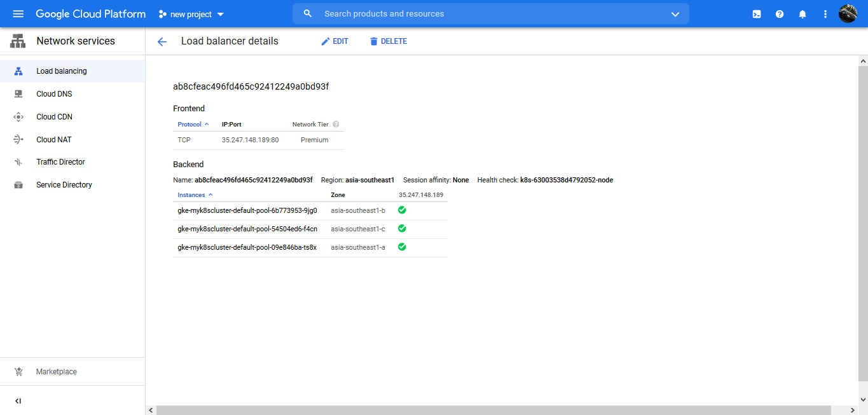Open the hamburger navigation menu
Screen dimensions: 868x415
(18, 14)
